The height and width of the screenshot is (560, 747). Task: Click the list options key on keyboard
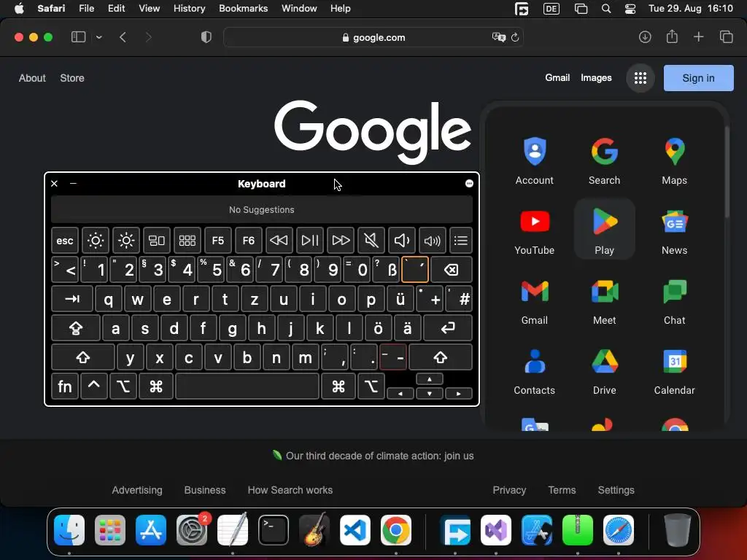click(x=461, y=241)
